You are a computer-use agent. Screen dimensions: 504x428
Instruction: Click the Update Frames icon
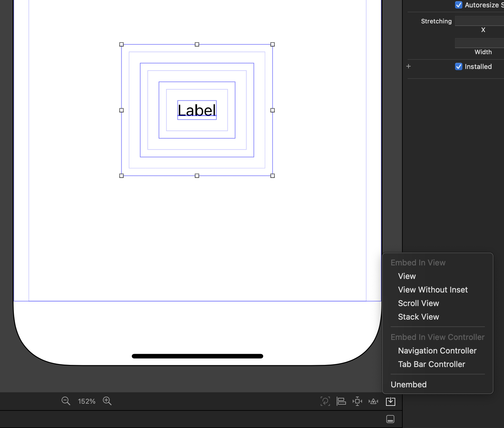coord(325,401)
